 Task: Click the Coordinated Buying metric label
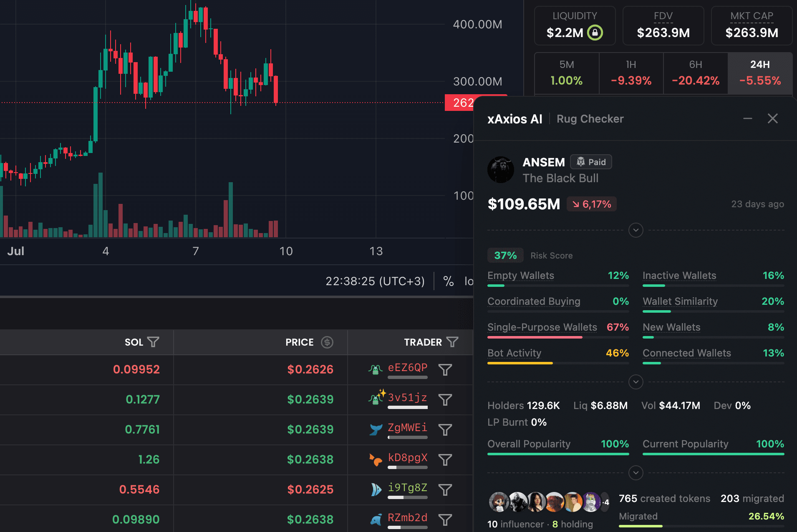534,301
